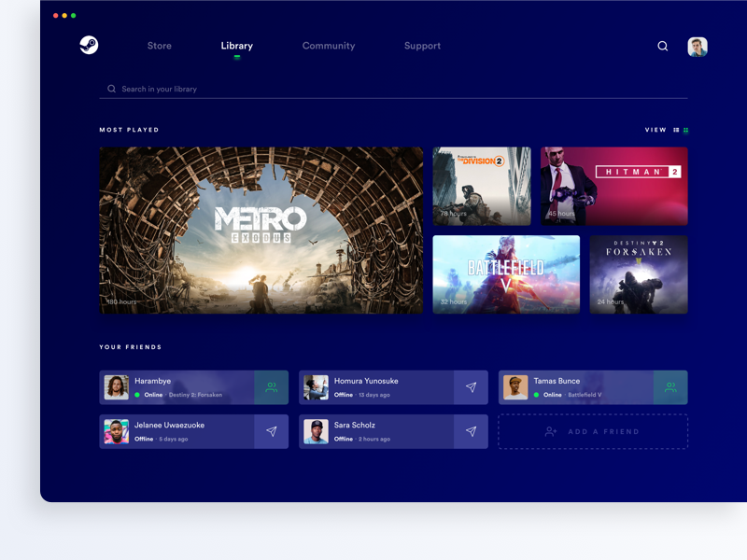The image size is (747, 560).
Task: Click the join-friend icon for Harambye
Action: (x=272, y=387)
